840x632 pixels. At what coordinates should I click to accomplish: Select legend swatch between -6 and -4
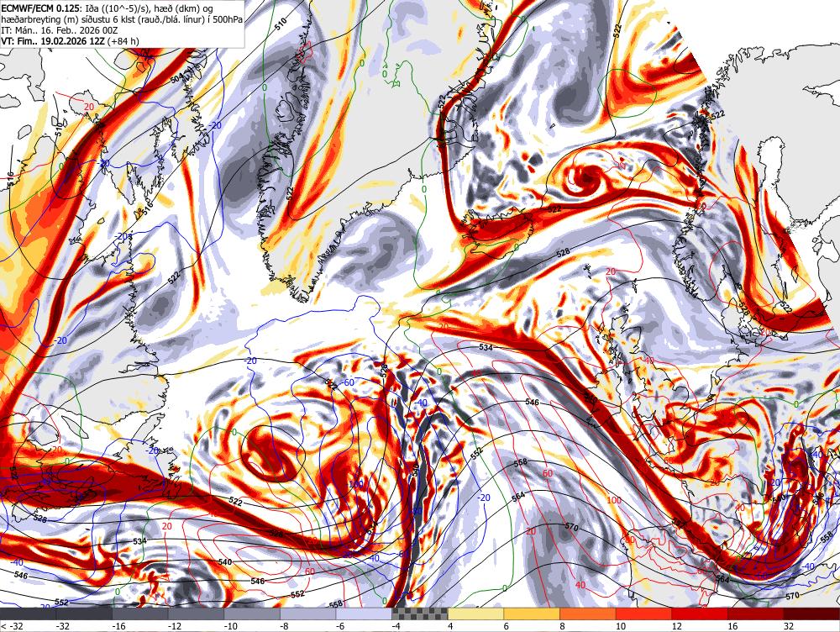click(x=365, y=614)
